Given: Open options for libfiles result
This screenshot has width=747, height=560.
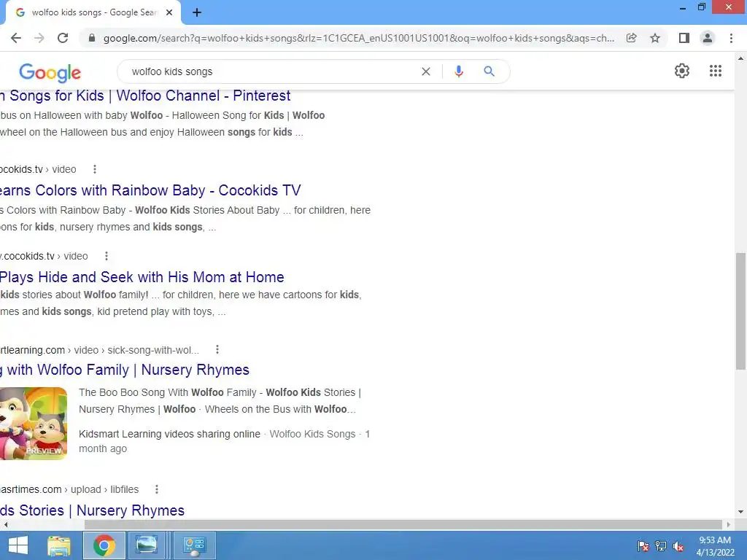Looking at the screenshot, I should click(157, 489).
